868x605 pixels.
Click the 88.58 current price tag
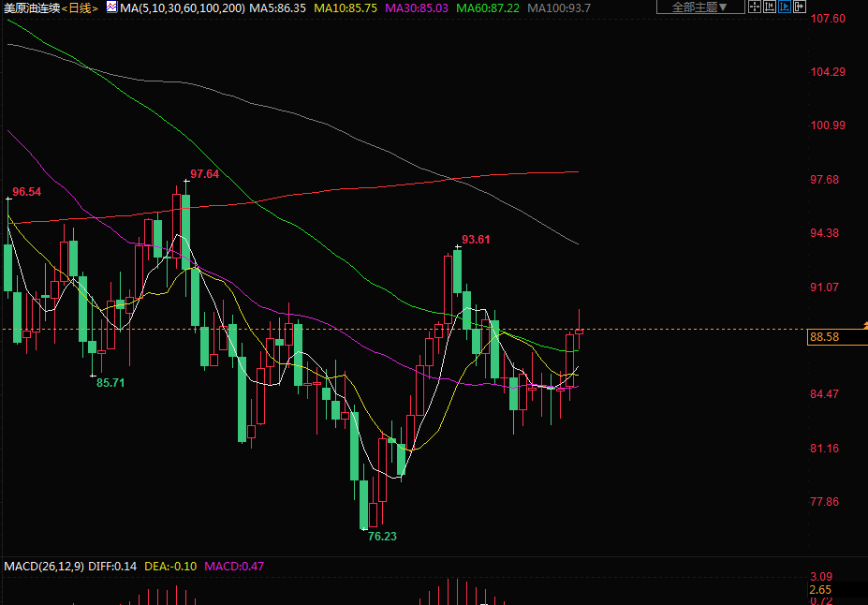pos(825,337)
